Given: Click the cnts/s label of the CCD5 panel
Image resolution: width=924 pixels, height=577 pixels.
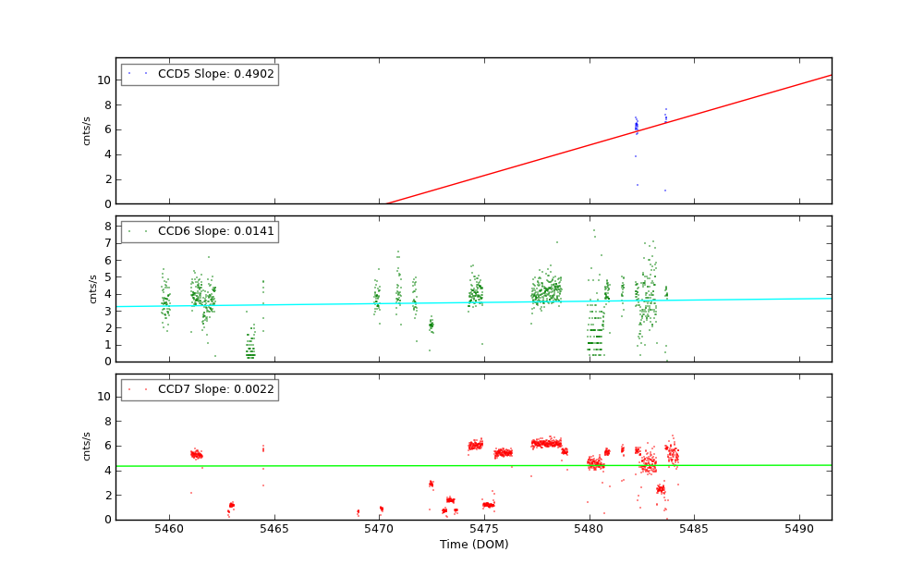Looking at the screenshot, I should [87, 130].
